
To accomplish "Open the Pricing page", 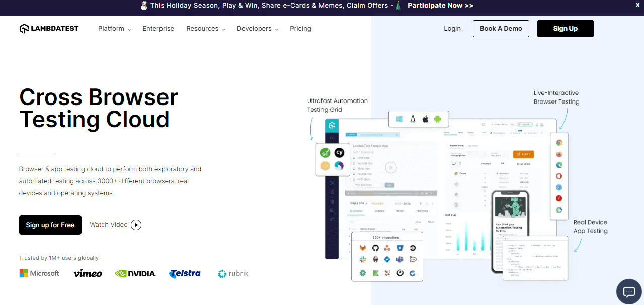I will click(300, 29).
